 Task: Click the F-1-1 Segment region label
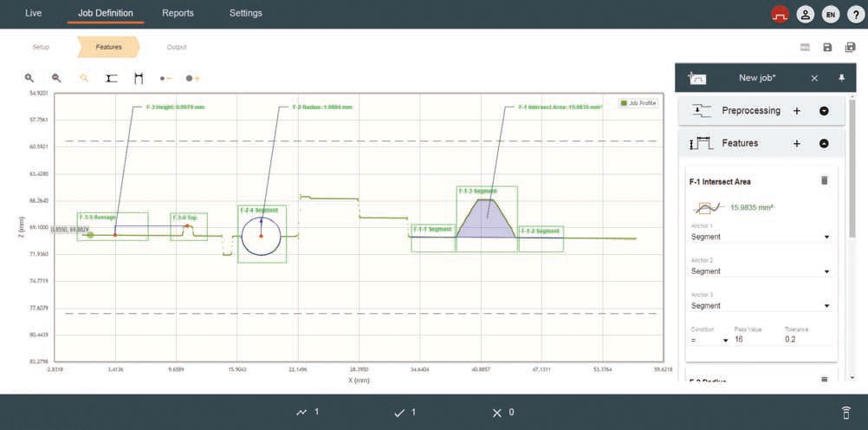click(x=433, y=230)
